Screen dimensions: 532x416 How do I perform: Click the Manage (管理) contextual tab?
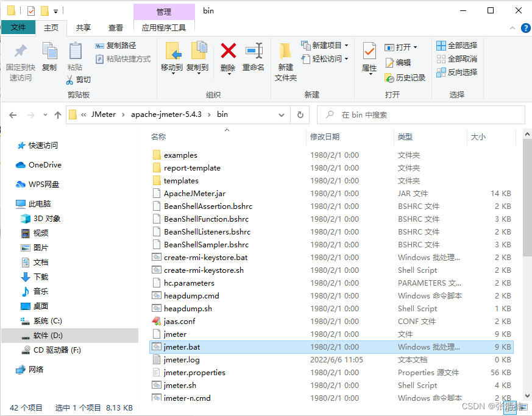pos(164,12)
